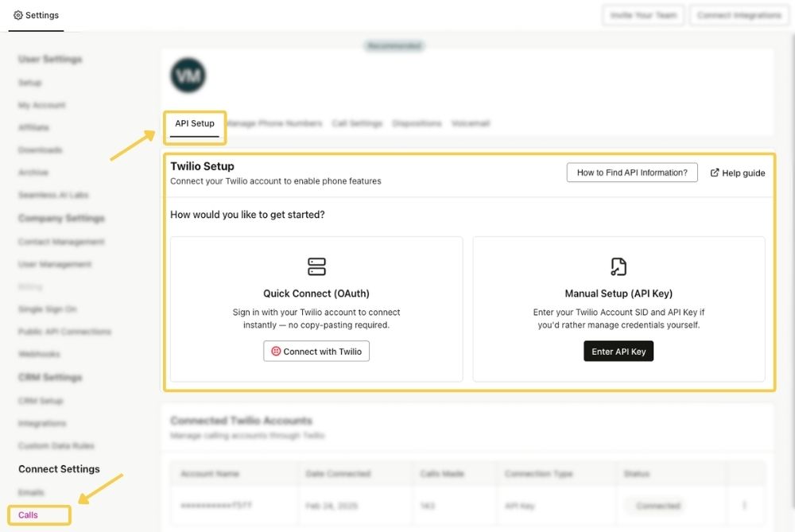Open My Account in sidebar
This screenshot has width=795, height=532.
tap(41, 105)
